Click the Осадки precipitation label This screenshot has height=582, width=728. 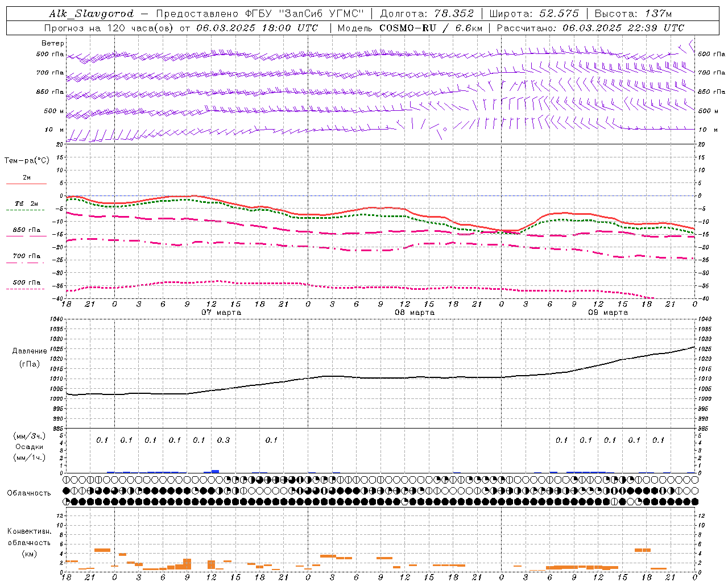pos(30,447)
